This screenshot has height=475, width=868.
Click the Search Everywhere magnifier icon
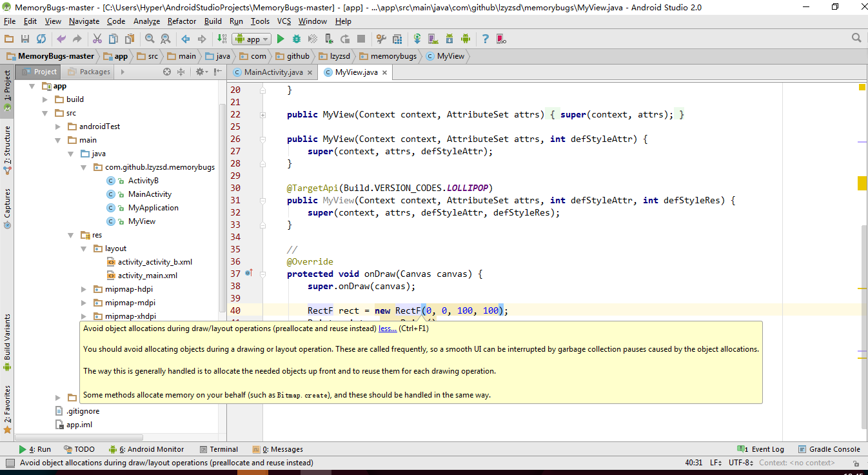coord(856,38)
